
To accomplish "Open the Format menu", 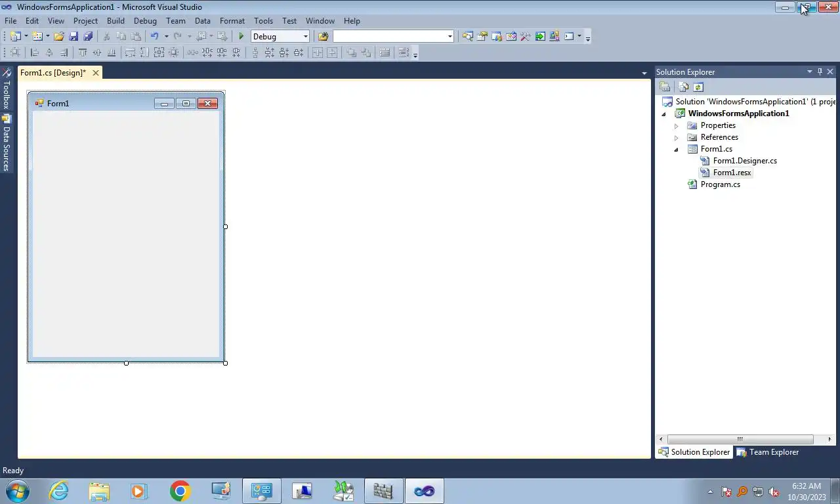I will [232, 20].
